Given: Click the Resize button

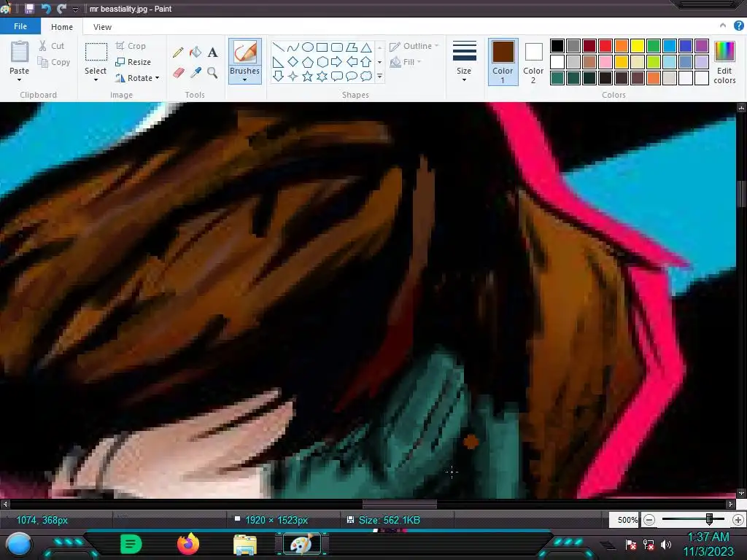Looking at the screenshot, I should (133, 62).
